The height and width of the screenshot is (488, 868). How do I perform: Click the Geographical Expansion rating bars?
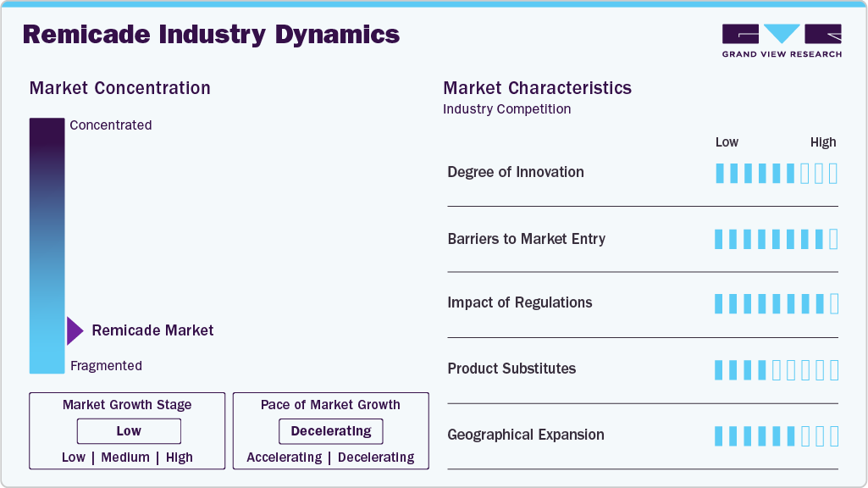776,435
